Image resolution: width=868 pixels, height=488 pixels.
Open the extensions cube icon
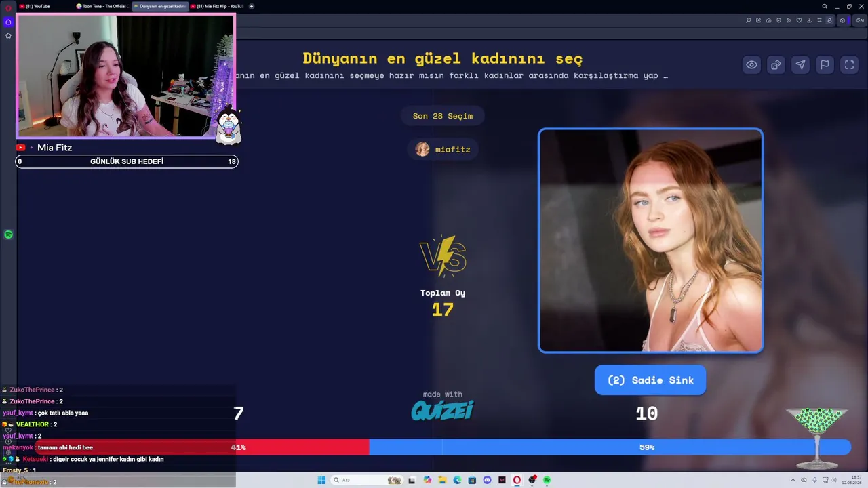click(x=842, y=20)
